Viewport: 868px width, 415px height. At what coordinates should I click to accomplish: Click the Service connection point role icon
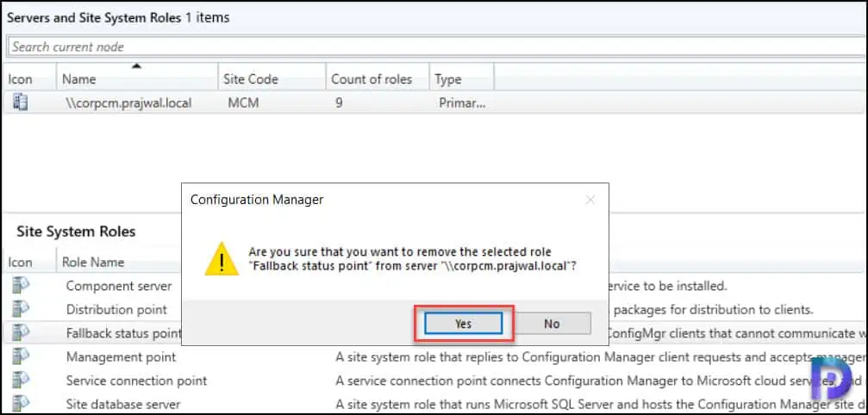[x=21, y=381]
